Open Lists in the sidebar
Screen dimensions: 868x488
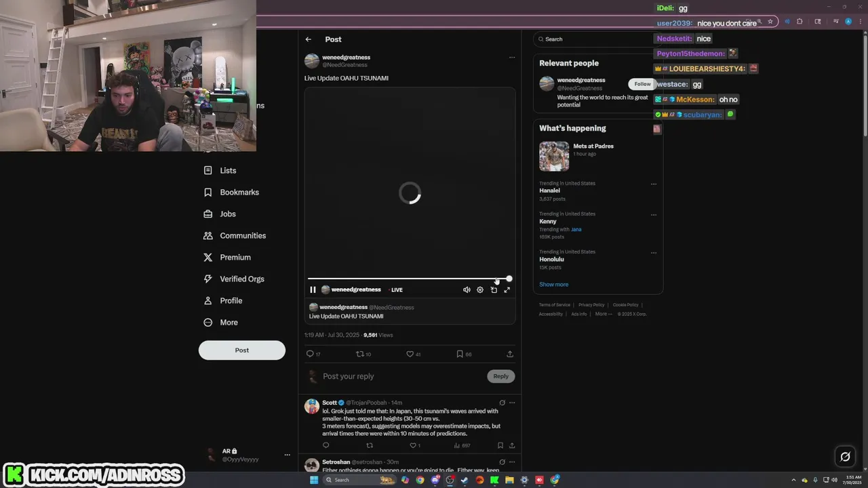[x=220, y=171]
